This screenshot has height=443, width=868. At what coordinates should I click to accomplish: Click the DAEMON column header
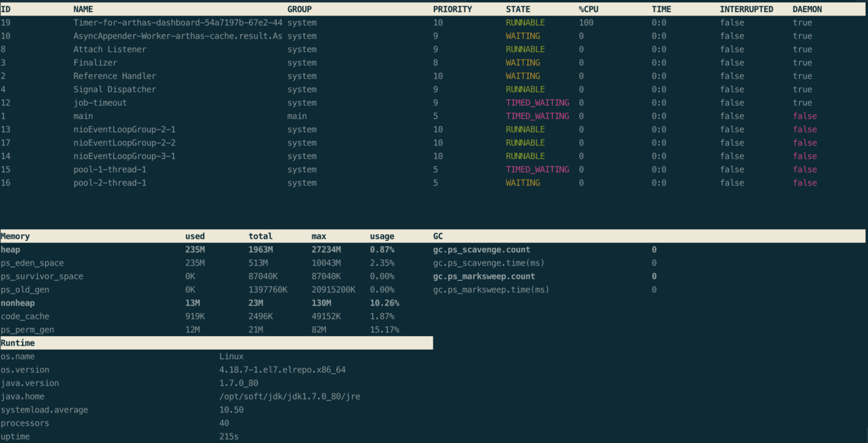807,9
